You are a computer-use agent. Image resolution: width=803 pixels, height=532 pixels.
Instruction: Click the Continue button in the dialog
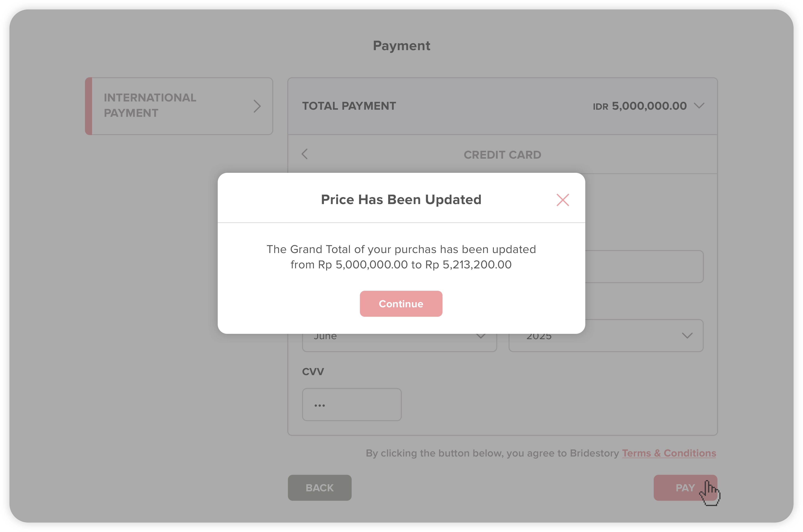(401, 304)
